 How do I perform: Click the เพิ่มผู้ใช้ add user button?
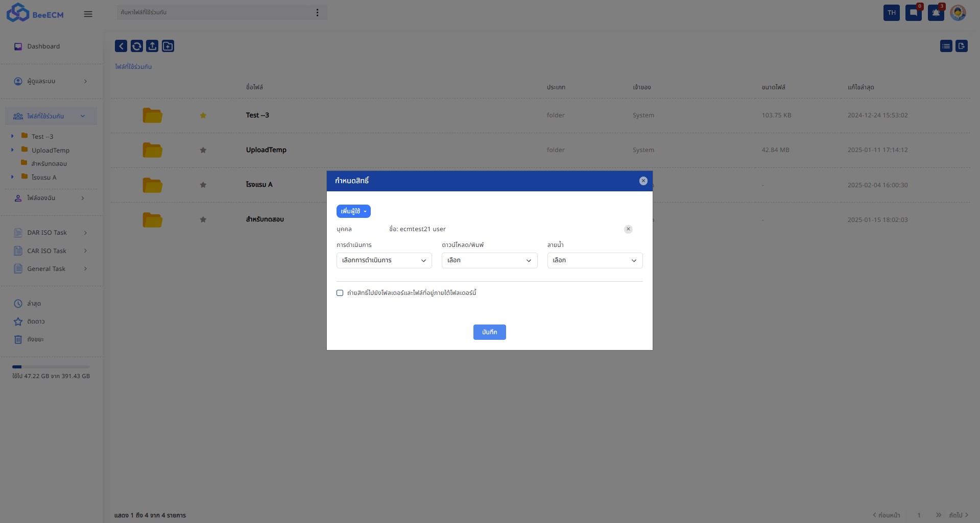pos(353,211)
